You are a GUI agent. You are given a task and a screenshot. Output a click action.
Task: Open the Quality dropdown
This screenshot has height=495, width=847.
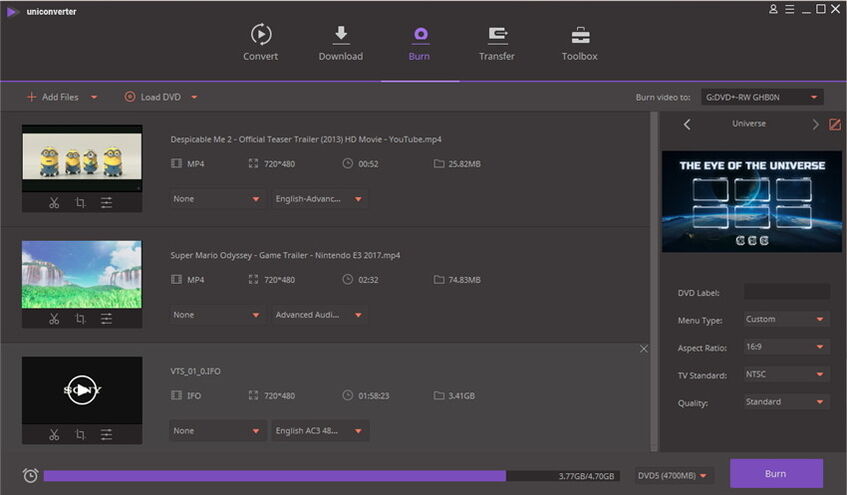tap(786, 402)
